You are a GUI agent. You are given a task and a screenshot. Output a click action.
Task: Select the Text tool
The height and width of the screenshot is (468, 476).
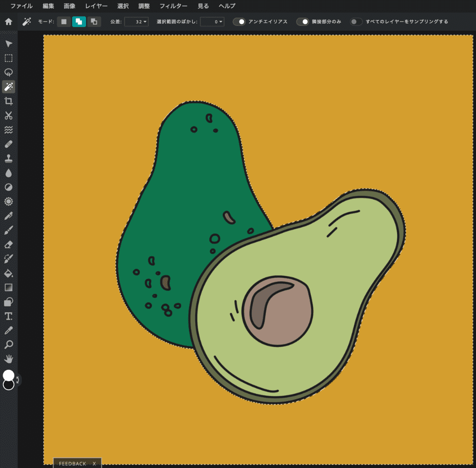pos(8,316)
